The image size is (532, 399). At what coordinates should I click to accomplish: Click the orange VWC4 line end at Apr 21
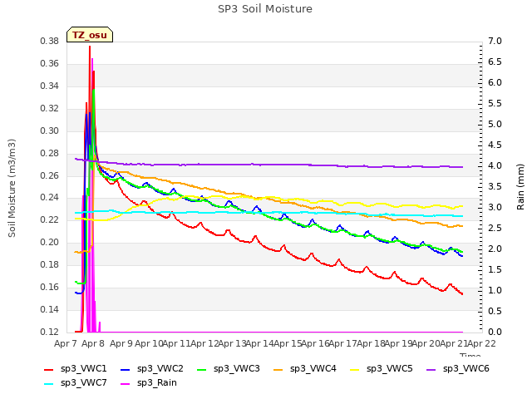[x=462, y=226]
